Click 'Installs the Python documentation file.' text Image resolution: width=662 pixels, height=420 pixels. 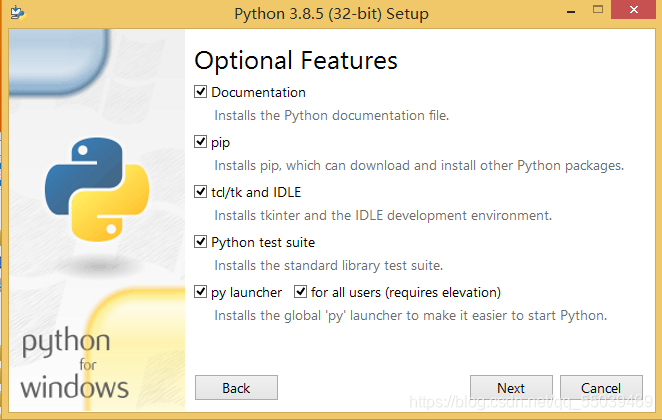[x=331, y=115]
